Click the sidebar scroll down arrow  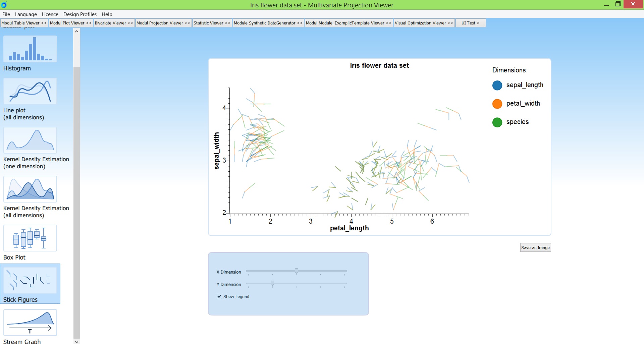pos(77,341)
